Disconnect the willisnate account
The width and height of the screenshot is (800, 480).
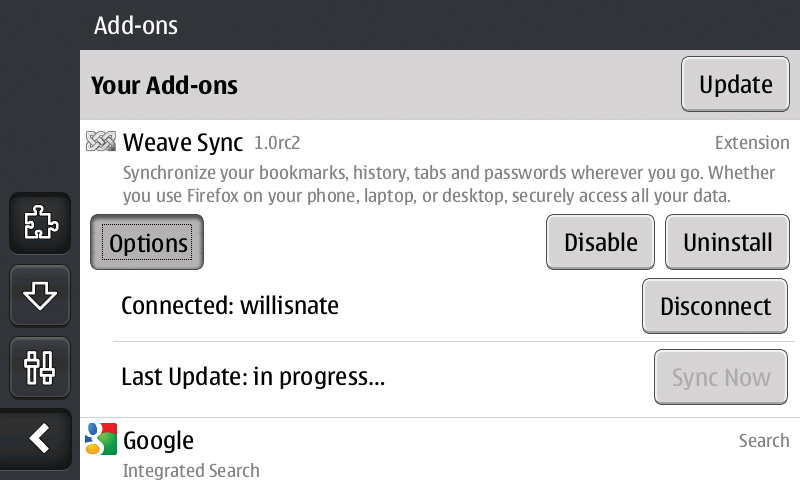click(715, 306)
